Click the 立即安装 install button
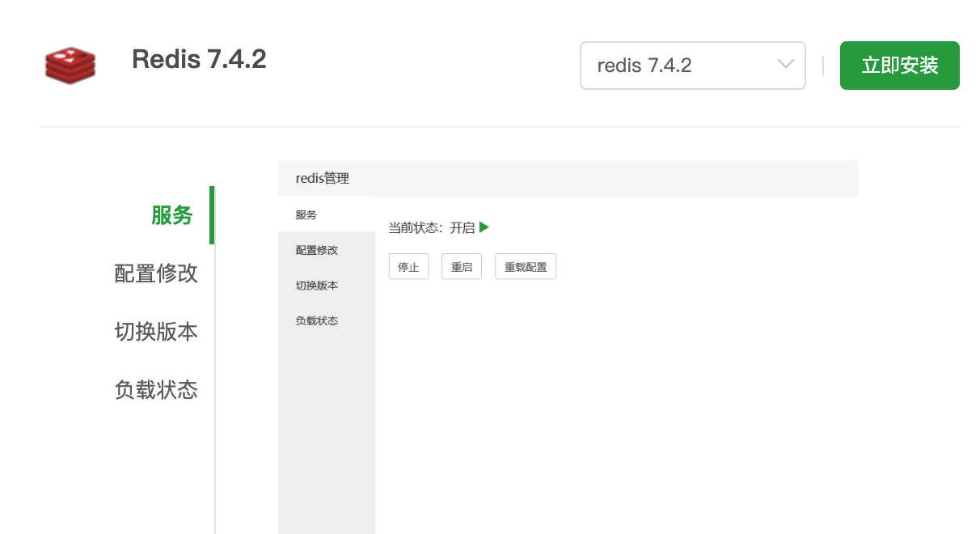 pyautogui.click(x=900, y=66)
